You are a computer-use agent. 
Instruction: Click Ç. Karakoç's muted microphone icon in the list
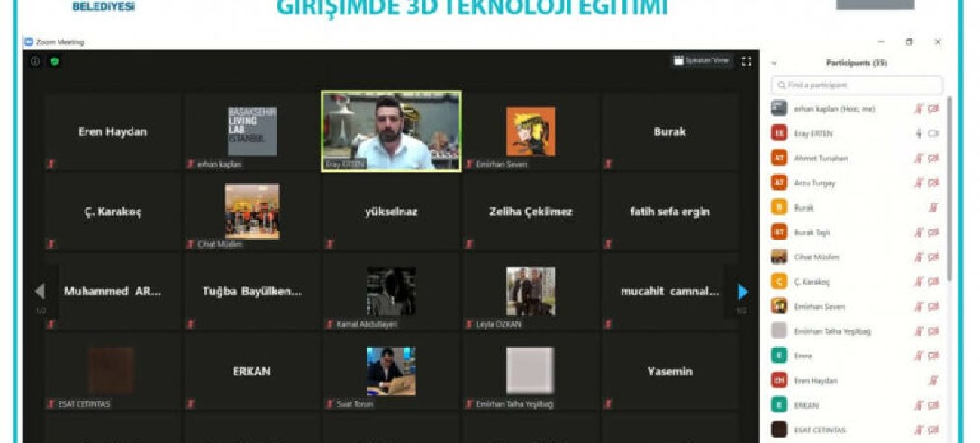[x=920, y=282]
